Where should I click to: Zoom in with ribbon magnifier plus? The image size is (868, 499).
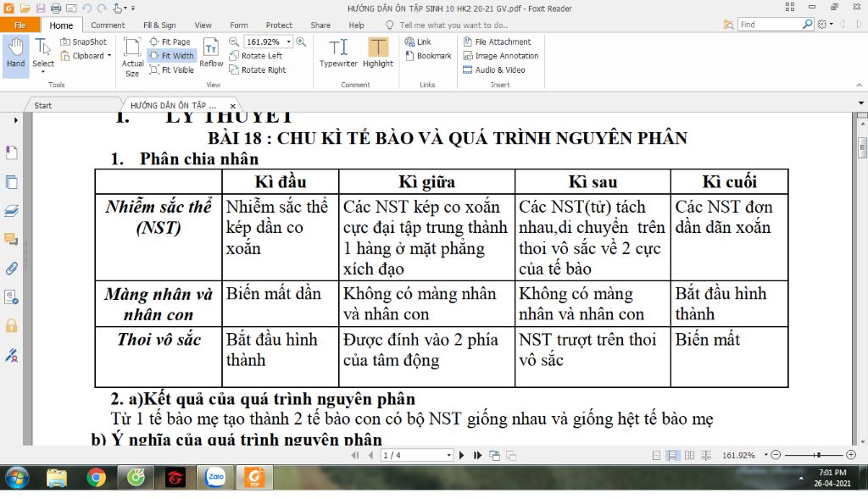[301, 42]
